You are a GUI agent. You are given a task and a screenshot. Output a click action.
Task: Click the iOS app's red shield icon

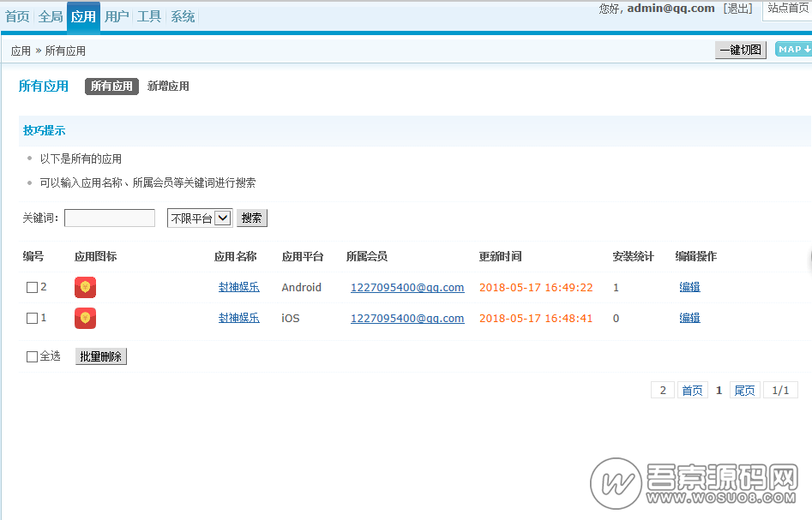click(x=85, y=318)
